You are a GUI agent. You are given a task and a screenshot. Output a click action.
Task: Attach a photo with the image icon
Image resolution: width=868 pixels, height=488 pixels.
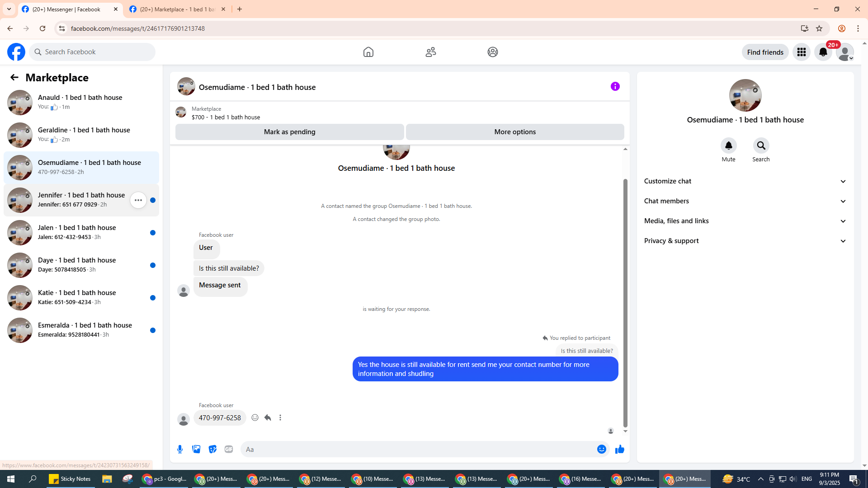coord(196,449)
